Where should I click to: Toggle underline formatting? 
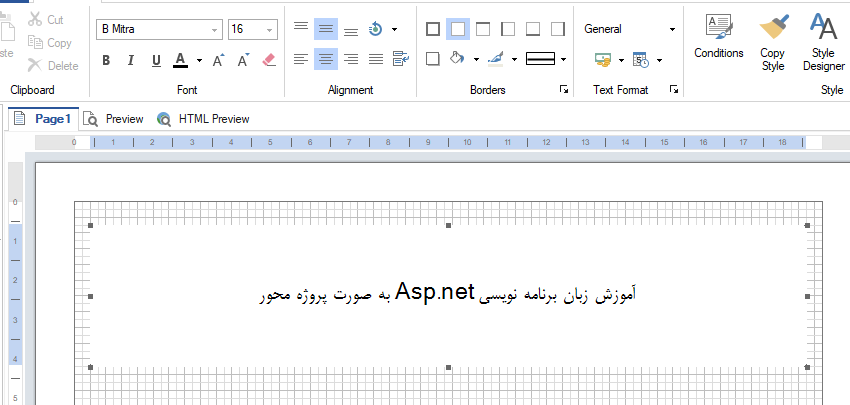pos(156,60)
